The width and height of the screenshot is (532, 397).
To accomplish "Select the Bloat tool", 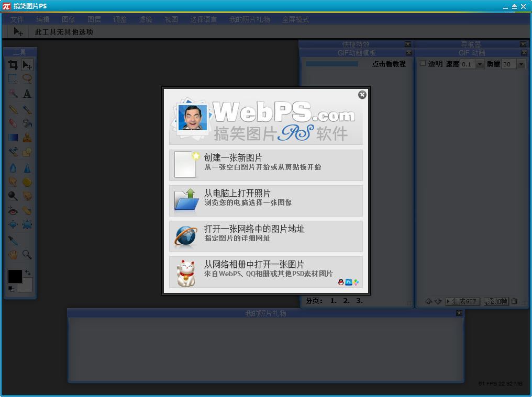I will click(x=13, y=224).
